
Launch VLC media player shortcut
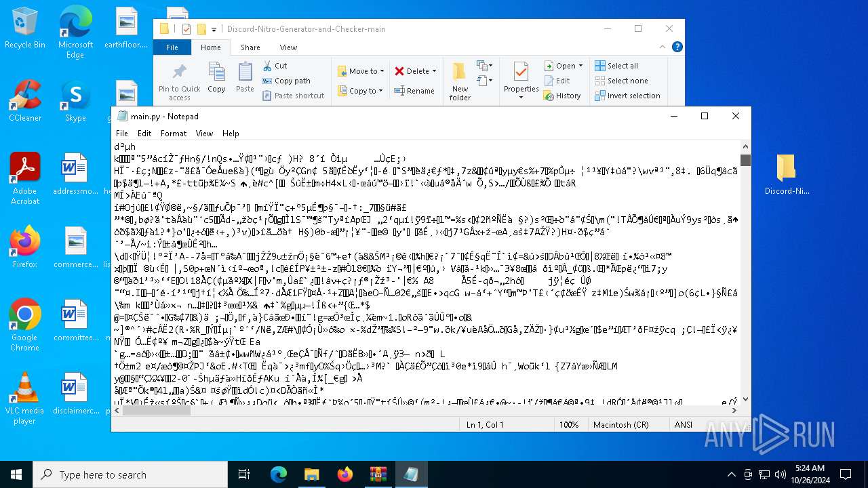[24, 398]
